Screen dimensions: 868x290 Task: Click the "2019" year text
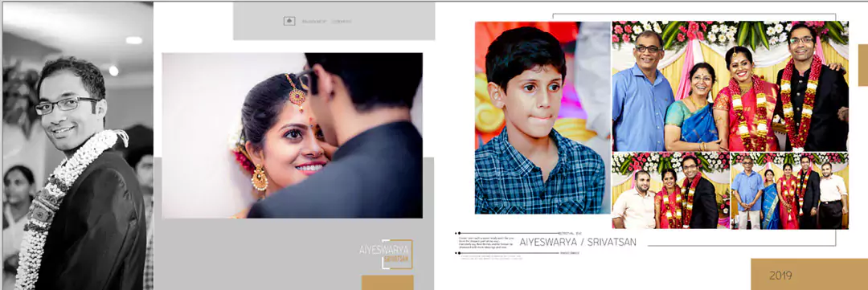pos(780,275)
